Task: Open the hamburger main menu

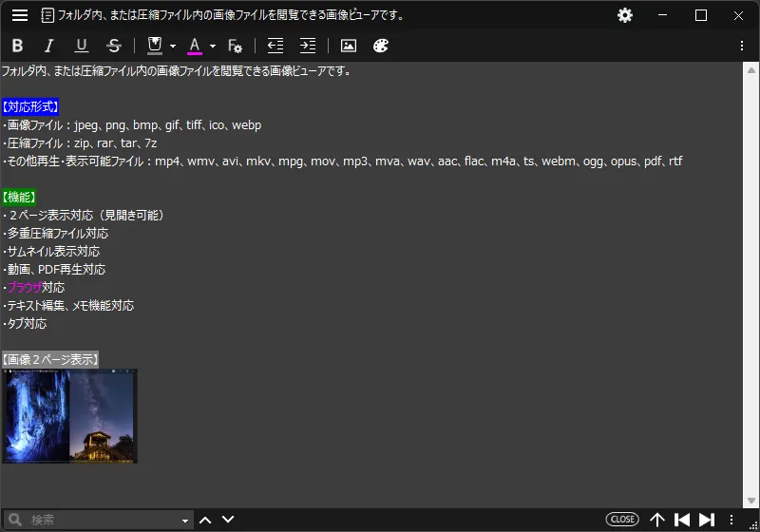Action: coord(20,15)
